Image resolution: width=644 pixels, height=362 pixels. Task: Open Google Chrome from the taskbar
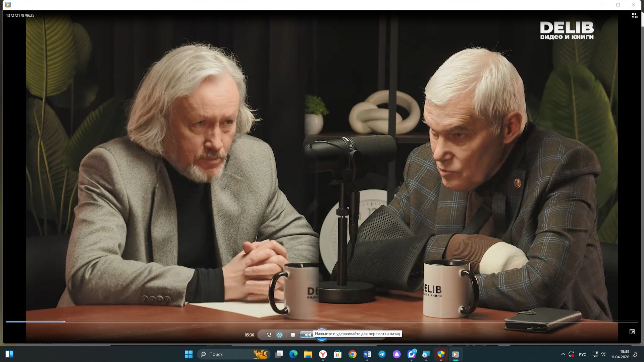(353, 354)
